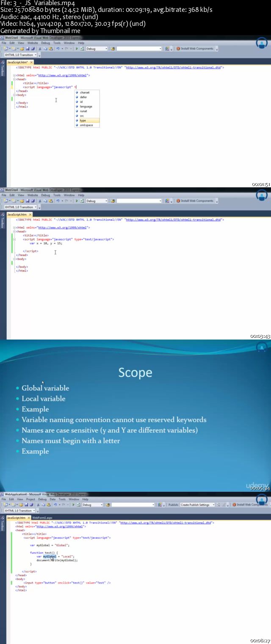Click the Undo icon in WebApplication4 toolbar
271x644 pixels.
[55, 504]
